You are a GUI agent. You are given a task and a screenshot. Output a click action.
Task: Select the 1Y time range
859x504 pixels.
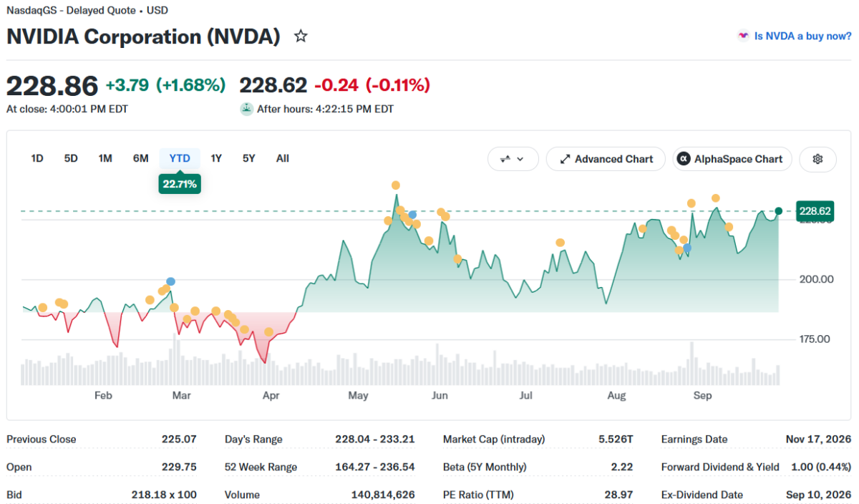click(215, 158)
